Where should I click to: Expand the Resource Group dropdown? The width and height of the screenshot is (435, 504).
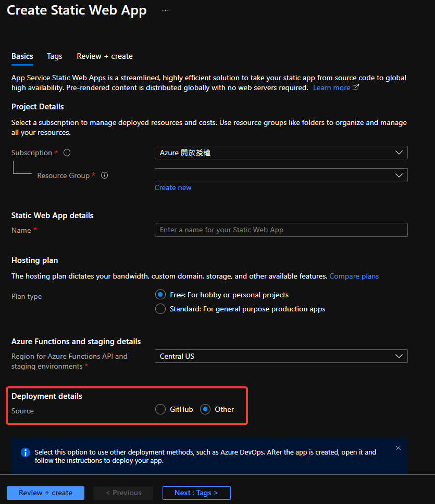281,175
